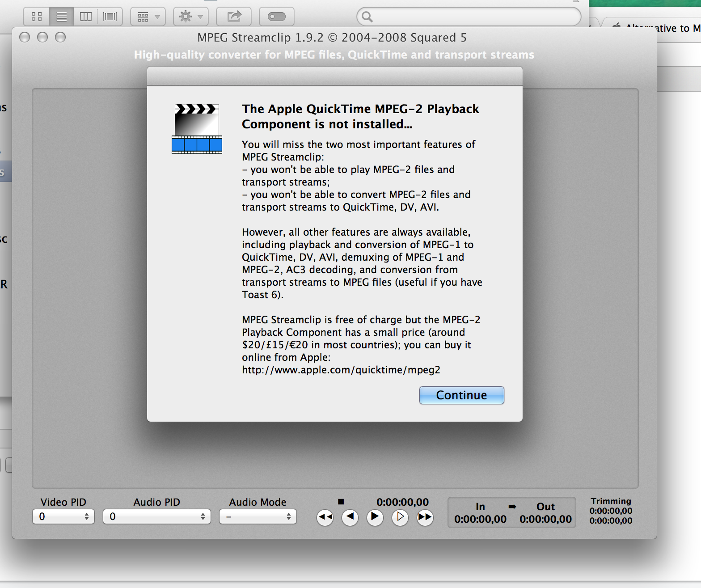Click the Video PID label
Viewport: 701px width, 588px height.
pyautogui.click(x=63, y=502)
